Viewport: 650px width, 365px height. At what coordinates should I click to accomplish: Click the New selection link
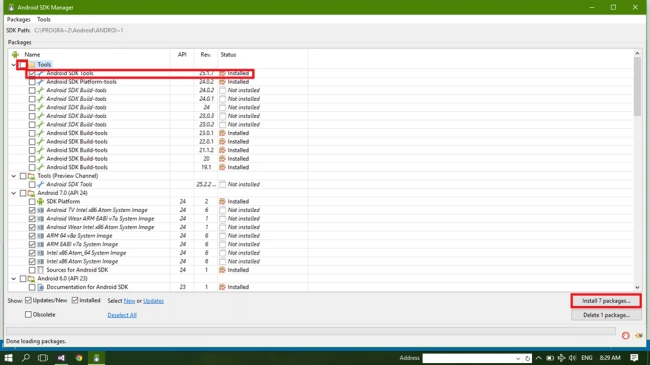[129, 301]
